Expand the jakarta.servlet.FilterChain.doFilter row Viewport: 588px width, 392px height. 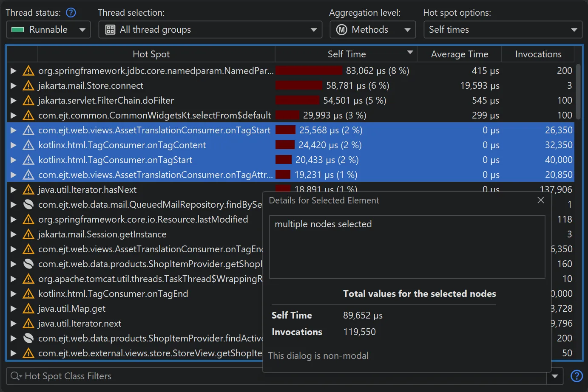pyautogui.click(x=14, y=100)
